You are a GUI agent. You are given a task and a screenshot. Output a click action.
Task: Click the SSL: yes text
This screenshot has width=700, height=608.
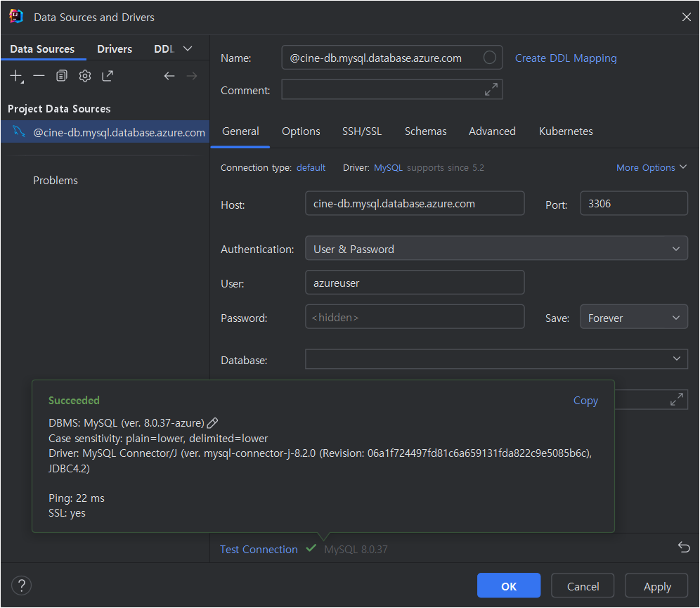[67, 513]
